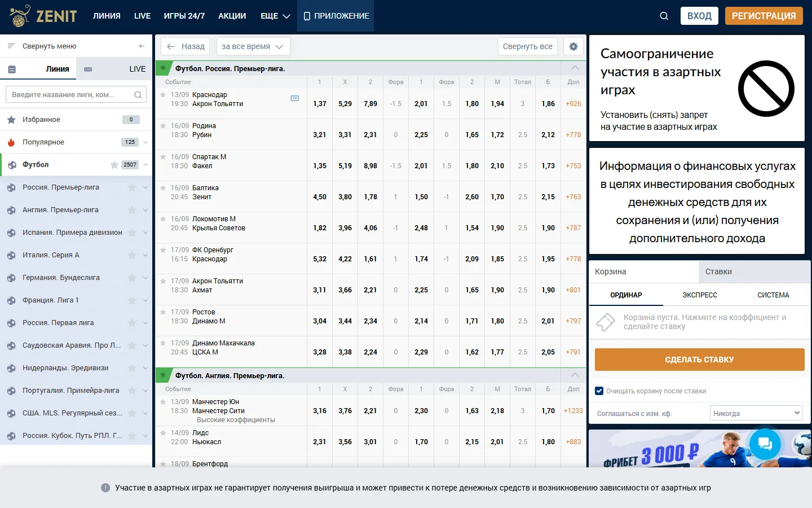Viewport: 812px width, 508px height.
Task: Open the Информация о финансовых услугах banner
Action: pos(697,202)
